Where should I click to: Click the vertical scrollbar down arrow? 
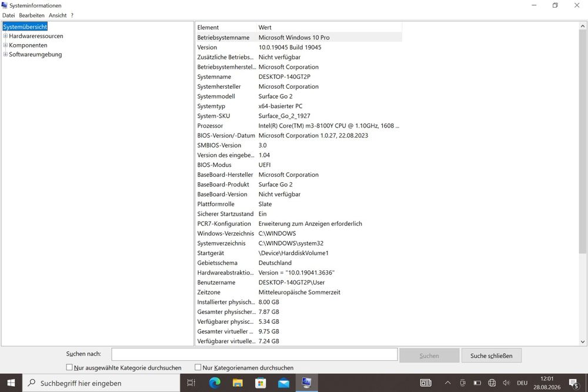tap(582, 341)
